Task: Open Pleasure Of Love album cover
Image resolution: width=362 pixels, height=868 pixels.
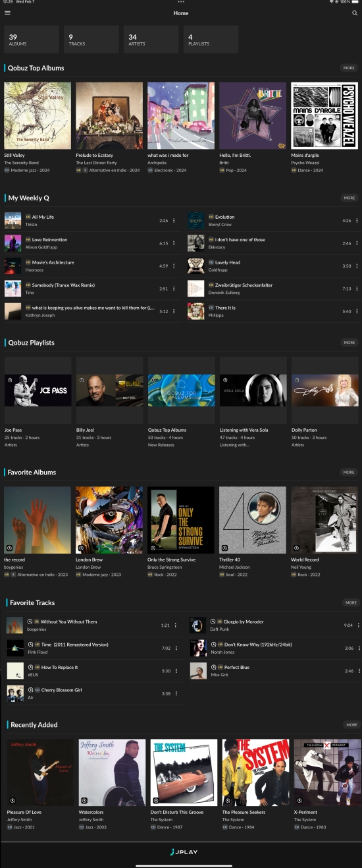Action: [41, 772]
